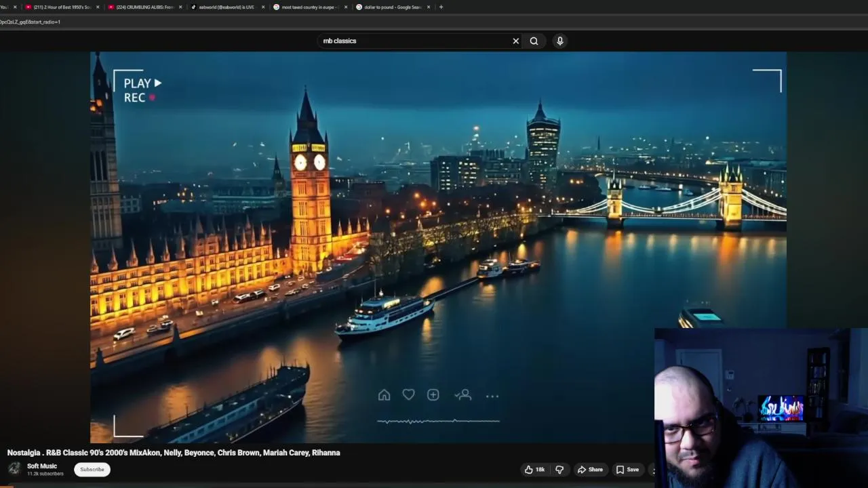The height and width of the screenshot is (488, 868).
Task: Like the video with 18k likes
Action: click(x=534, y=469)
